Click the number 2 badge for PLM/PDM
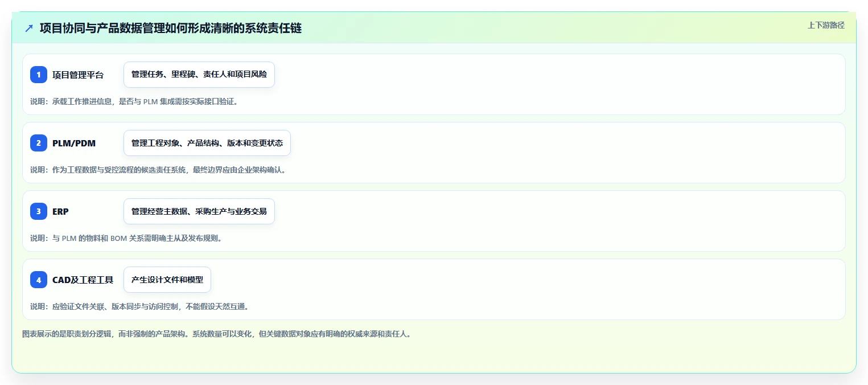The height and width of the screenshot is (385, 868). (x=39, y=143)
